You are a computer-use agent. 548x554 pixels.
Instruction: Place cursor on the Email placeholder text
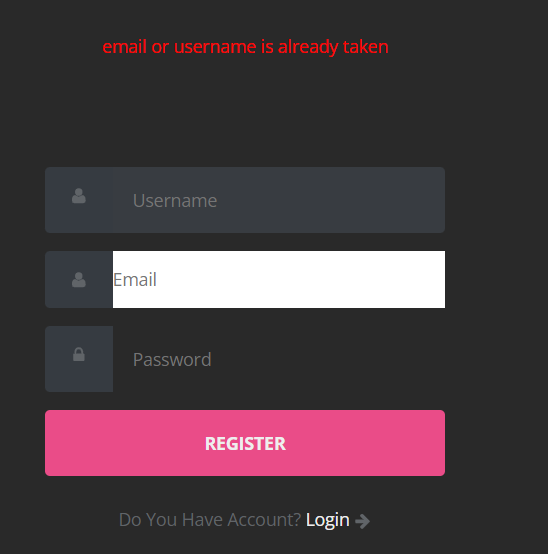(135, 279)
